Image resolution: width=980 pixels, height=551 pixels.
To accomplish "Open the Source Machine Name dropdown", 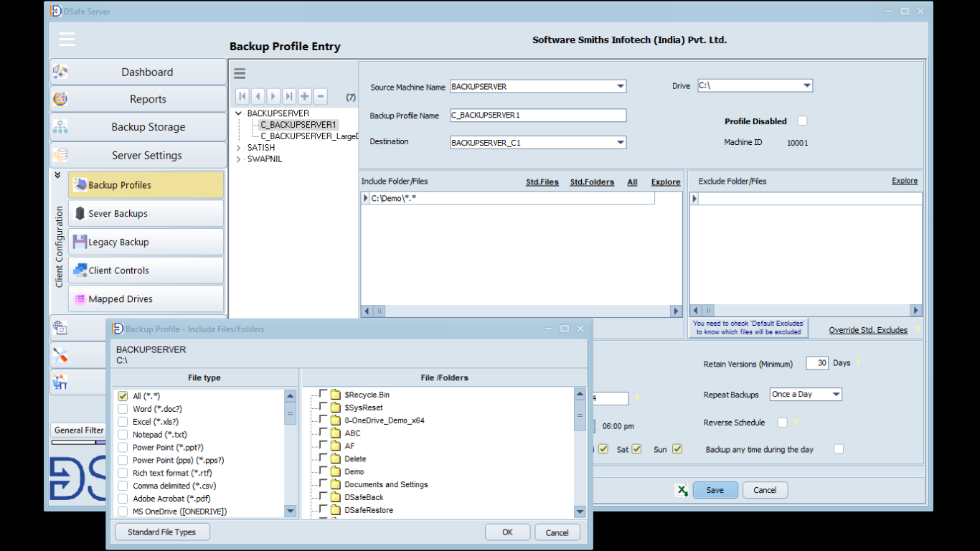I will point(621,86).
